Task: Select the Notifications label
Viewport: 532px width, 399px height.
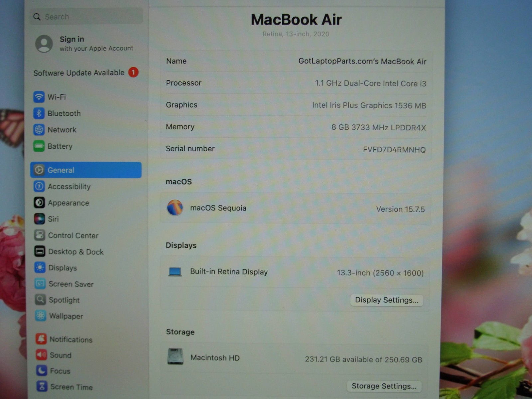Action: pos(71,339)
